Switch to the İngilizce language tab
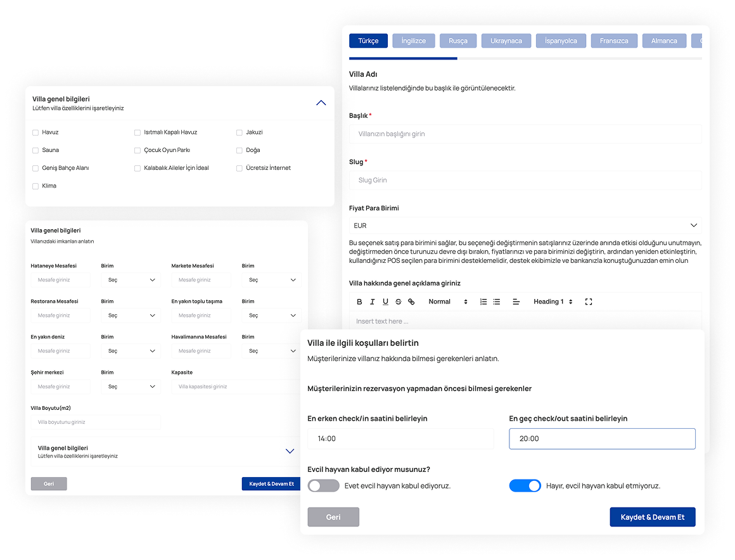 pyautogui.click(x=414, y=41)
